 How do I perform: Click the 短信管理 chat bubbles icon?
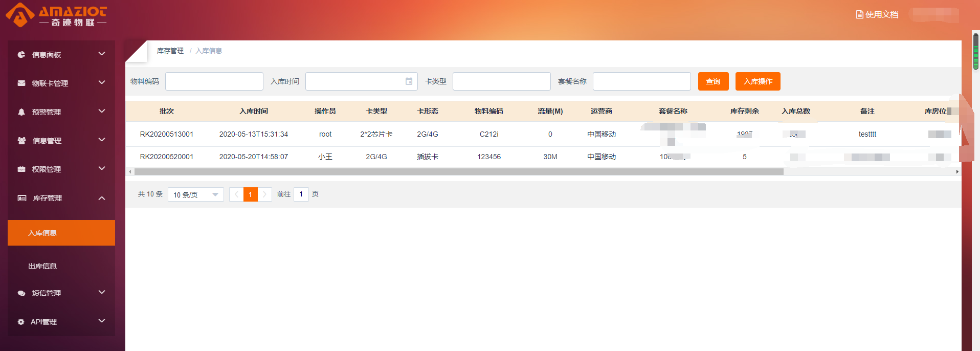21,293
